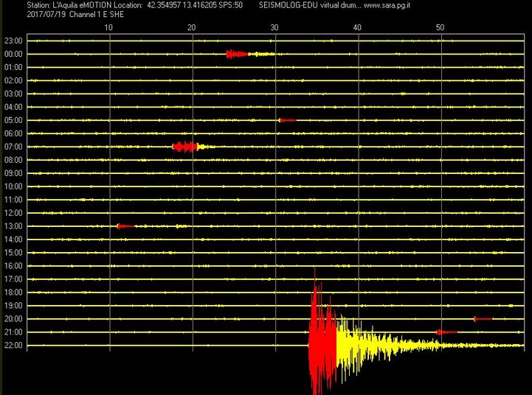532x395 pixels.
Task: Click the SPS:50 sample rate text
Action: (231, 5)
